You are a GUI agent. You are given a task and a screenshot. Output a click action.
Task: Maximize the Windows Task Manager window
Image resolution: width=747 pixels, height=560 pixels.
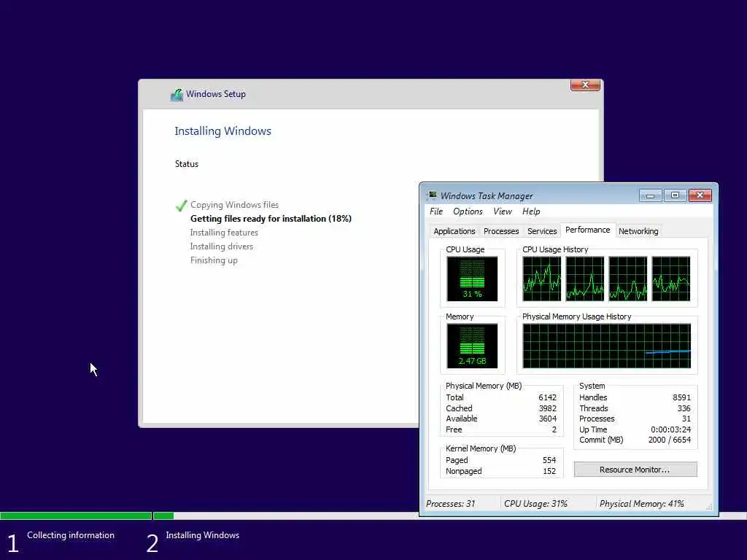point(675,195)
